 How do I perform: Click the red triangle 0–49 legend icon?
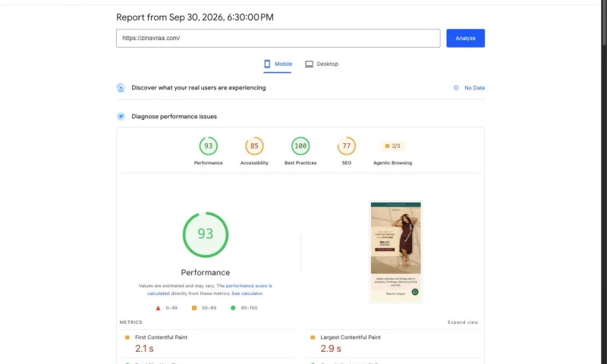tap(158, 308)
